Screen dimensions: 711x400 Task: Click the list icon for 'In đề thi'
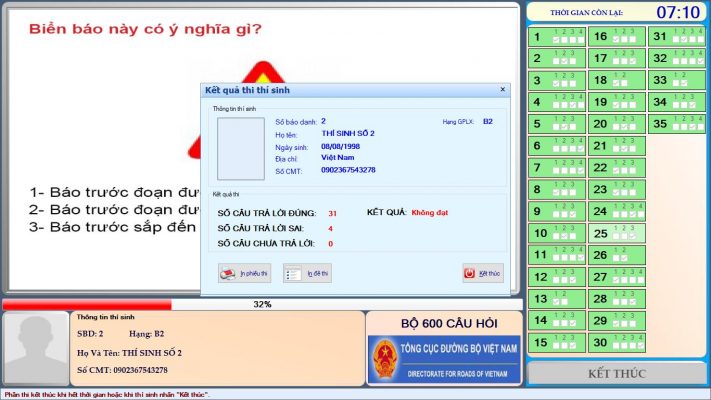point(290,273)
